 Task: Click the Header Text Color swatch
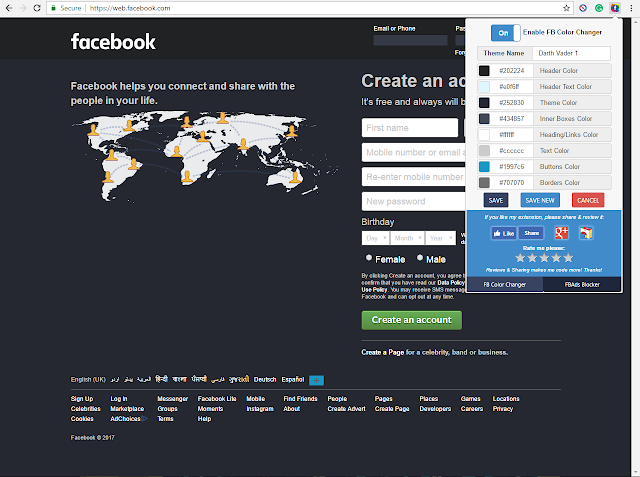pyautogui.click(x=484, y=87)
